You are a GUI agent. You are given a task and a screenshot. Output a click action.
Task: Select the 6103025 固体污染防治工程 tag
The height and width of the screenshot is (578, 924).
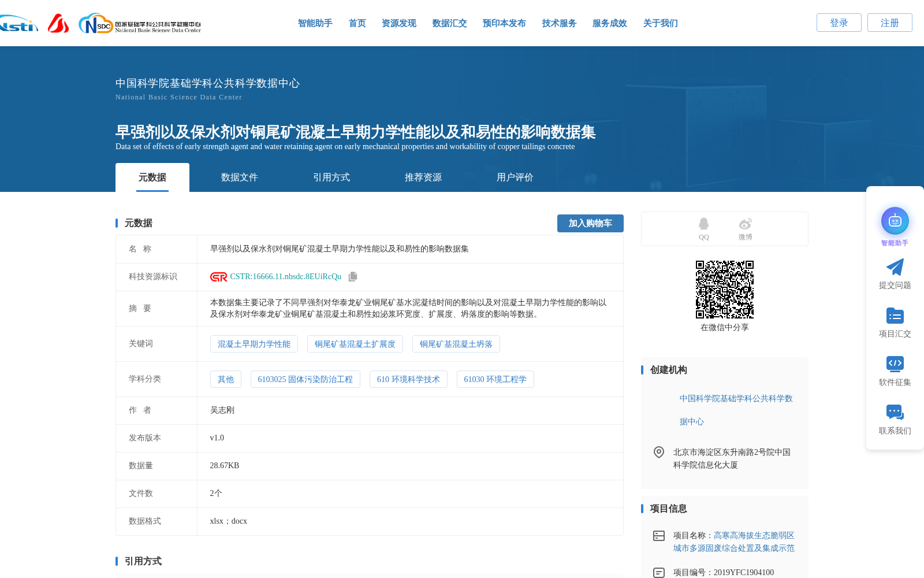click(305, 379)
